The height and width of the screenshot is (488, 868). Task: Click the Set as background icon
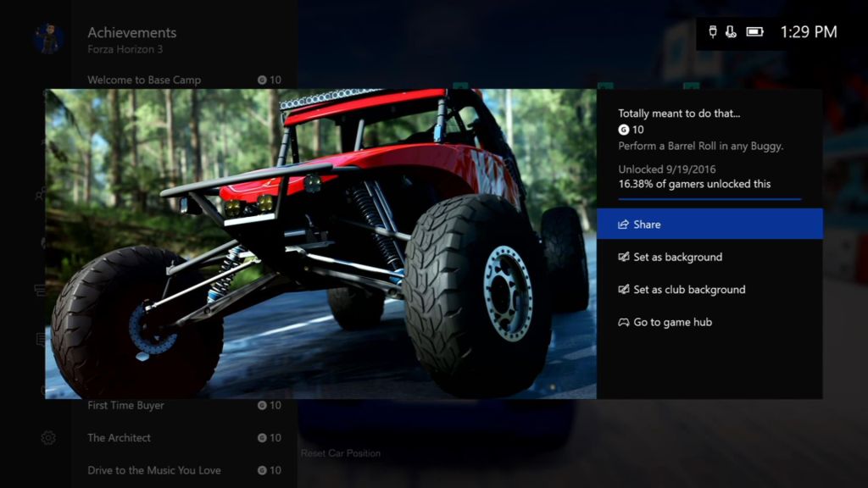click(623, 257)
